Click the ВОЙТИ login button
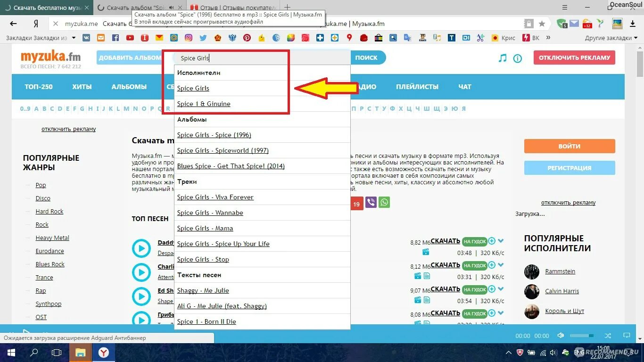 [x=570, y=146]
